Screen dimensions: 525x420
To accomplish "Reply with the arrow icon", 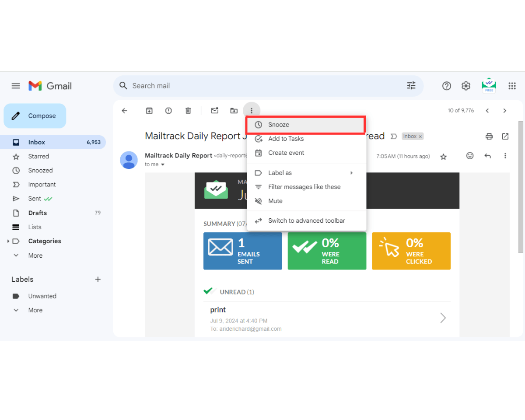I will tap(488, 156).
